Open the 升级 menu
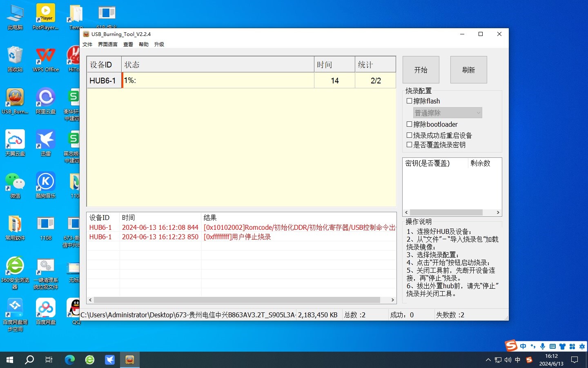The height and width of the screenshot is (368, 588). coord(159,44)
